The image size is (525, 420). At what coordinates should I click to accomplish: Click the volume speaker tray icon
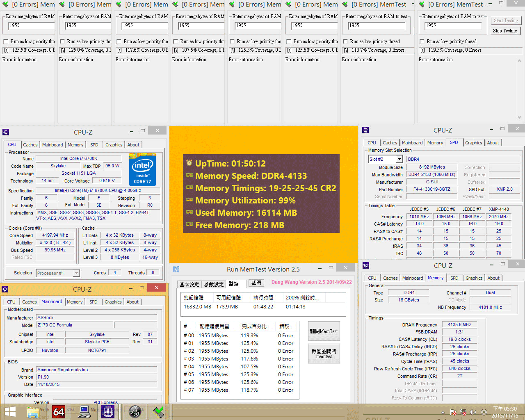coord(473,412)
